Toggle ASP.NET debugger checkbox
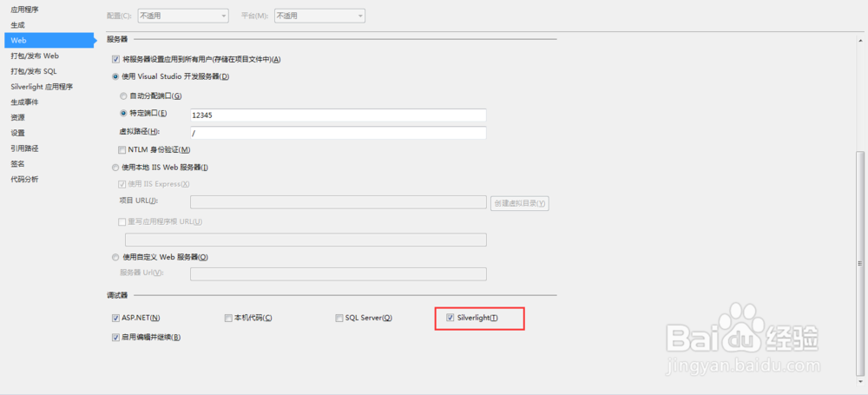 coord(115,318)
